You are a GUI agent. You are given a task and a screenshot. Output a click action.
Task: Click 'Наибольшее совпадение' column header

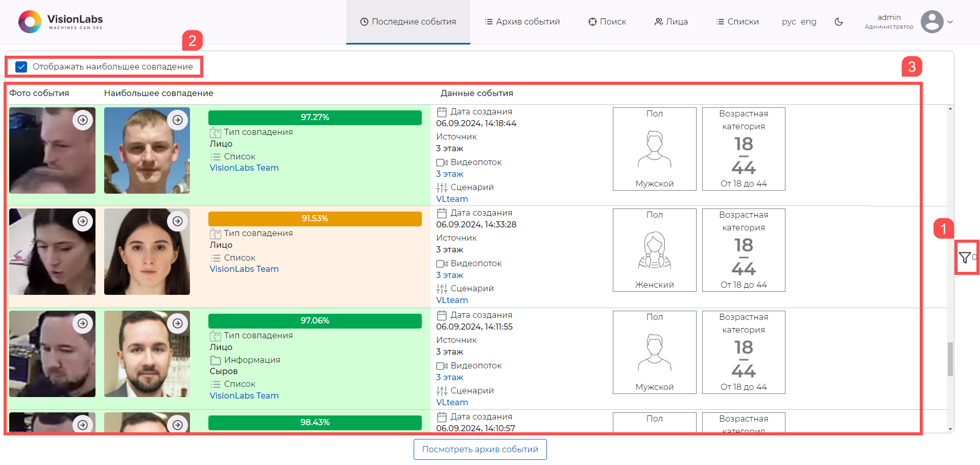159,94
